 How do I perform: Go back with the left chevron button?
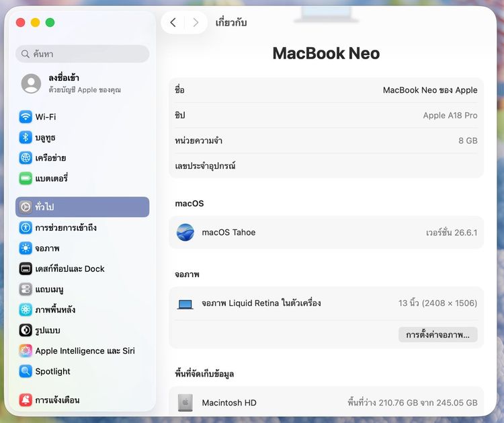(173, 22)
